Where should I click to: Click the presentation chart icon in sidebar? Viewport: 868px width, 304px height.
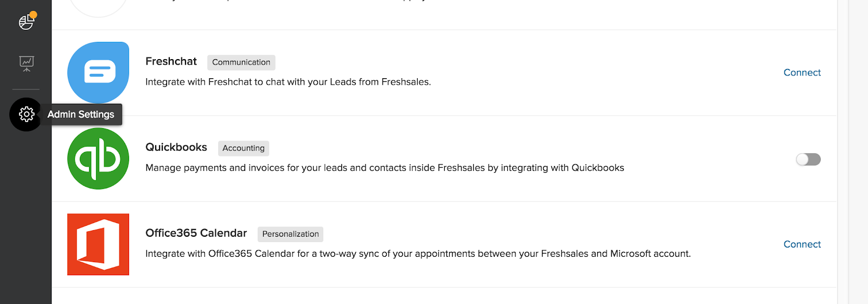coord(26,64)
